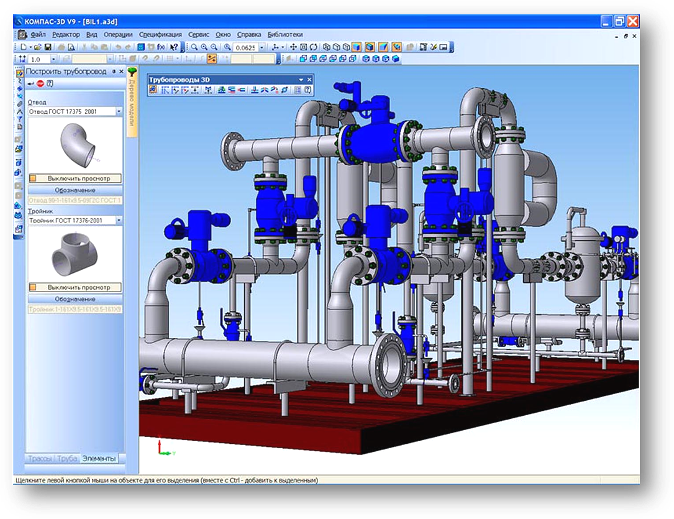The height and width of the screenshot is (519, 674).
Task: Click the top icon in left vertical toolbar
Action: pyautogui.click(x=18, y=73)
